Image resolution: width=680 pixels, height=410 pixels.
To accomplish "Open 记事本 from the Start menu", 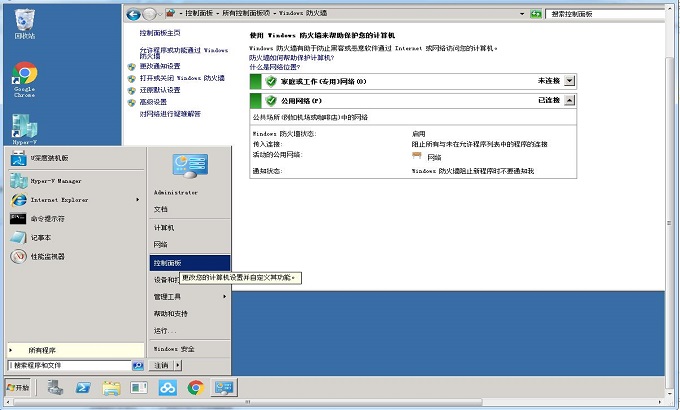I will [x=40, y=237].
